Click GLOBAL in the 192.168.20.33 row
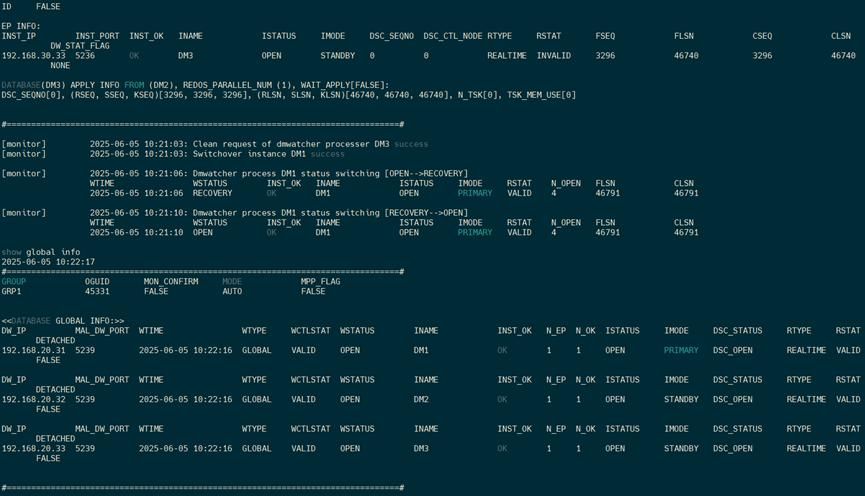 pyautogui.click(x=257, y=449)
